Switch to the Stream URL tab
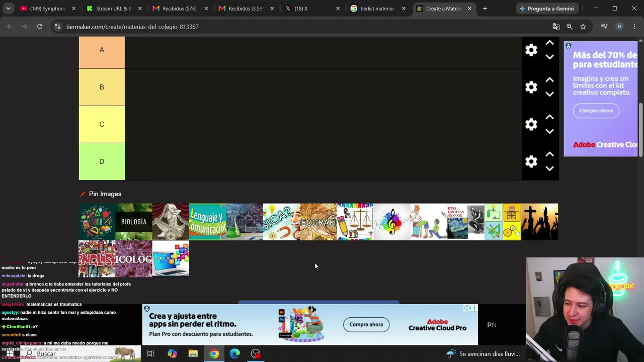The width and height of the screenshot is (644, 362). pyautogui.click(x=114, y=9)
